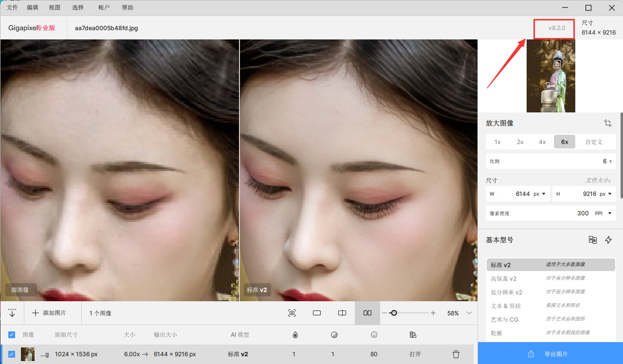This screenshot has width=623, height=364.
Task: Select 自定义 custom scale option
Action: 594,142
